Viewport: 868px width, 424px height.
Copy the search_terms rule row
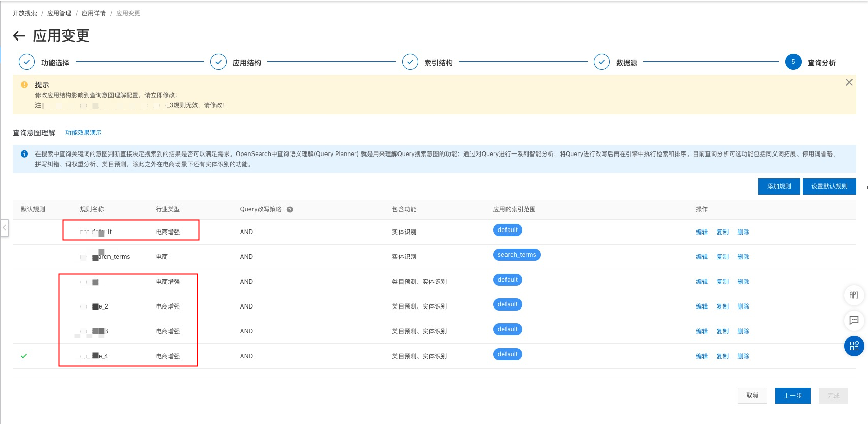(722, 257)
